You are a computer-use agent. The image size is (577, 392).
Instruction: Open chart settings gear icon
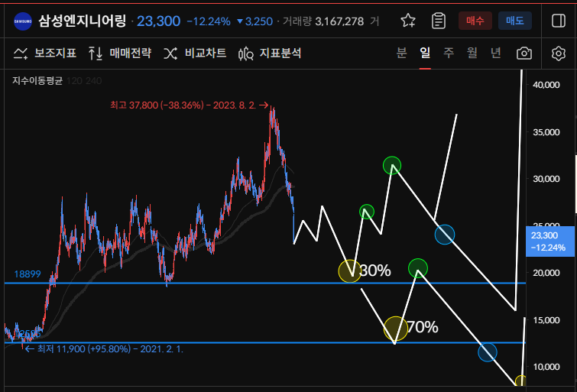click(x=558, y=53)
